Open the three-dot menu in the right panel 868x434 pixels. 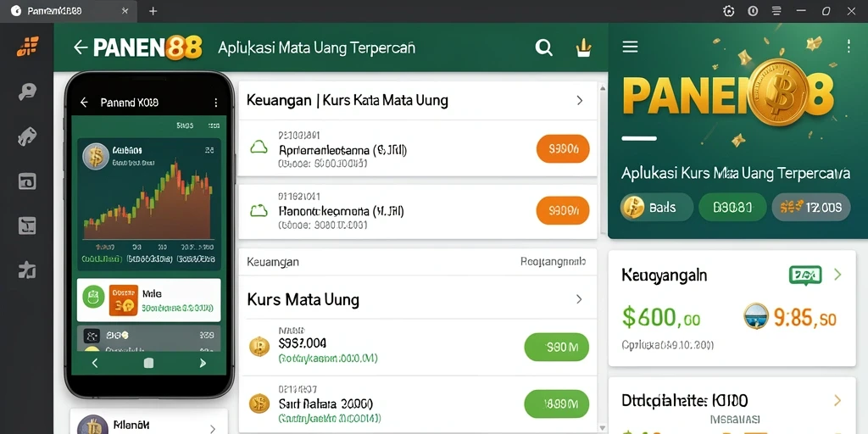click(x=849, y=47)
